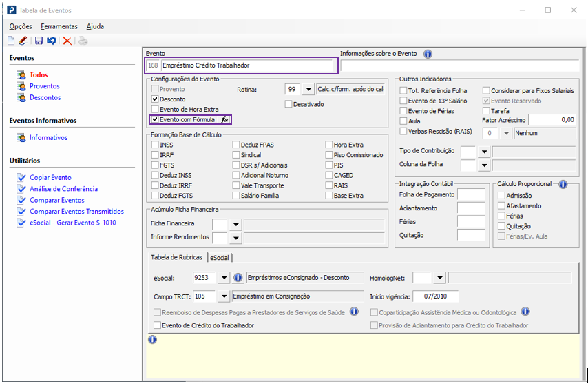This screenshot has height=384, width=588.
Task: Open the Copiar Evento utility
Action: (50, 177)
